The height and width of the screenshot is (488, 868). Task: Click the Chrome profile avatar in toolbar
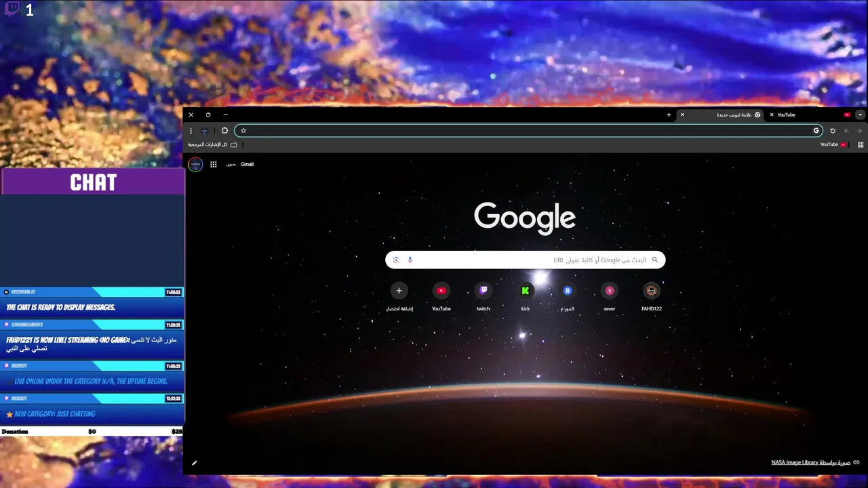click(x=205, y=131)
